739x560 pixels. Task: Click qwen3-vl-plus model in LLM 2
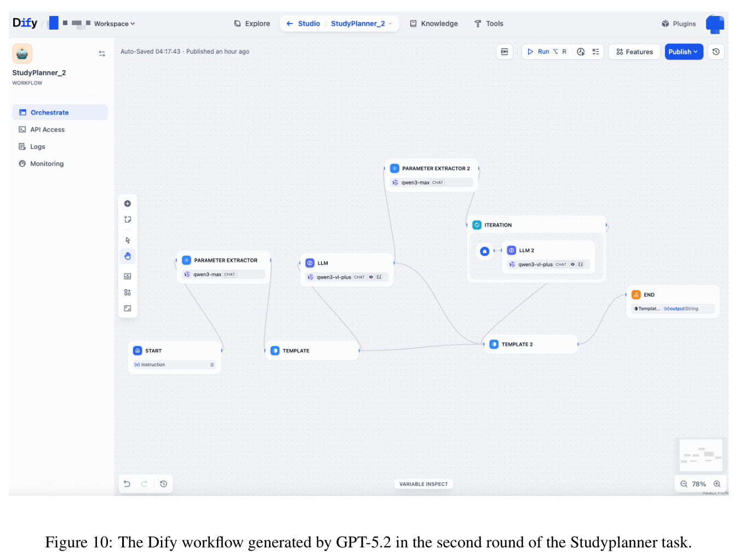click(x=548, y=264)
